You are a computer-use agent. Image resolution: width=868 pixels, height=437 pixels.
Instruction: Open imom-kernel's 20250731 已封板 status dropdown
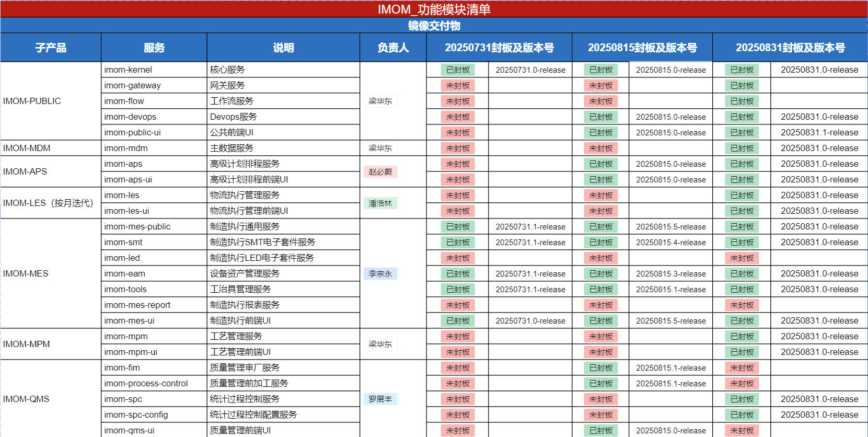[458, 70]
